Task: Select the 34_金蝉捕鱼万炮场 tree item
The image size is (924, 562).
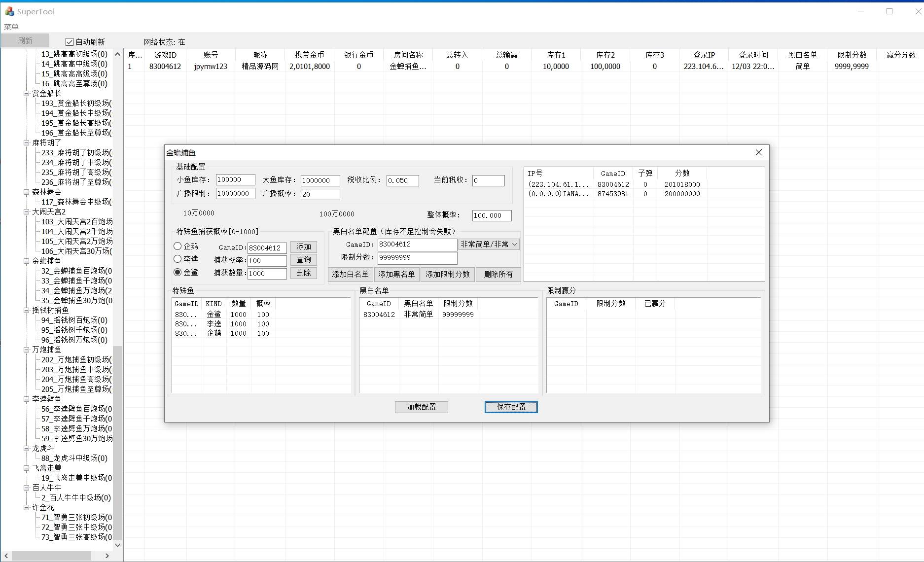Action: click(x=76, y=290)
